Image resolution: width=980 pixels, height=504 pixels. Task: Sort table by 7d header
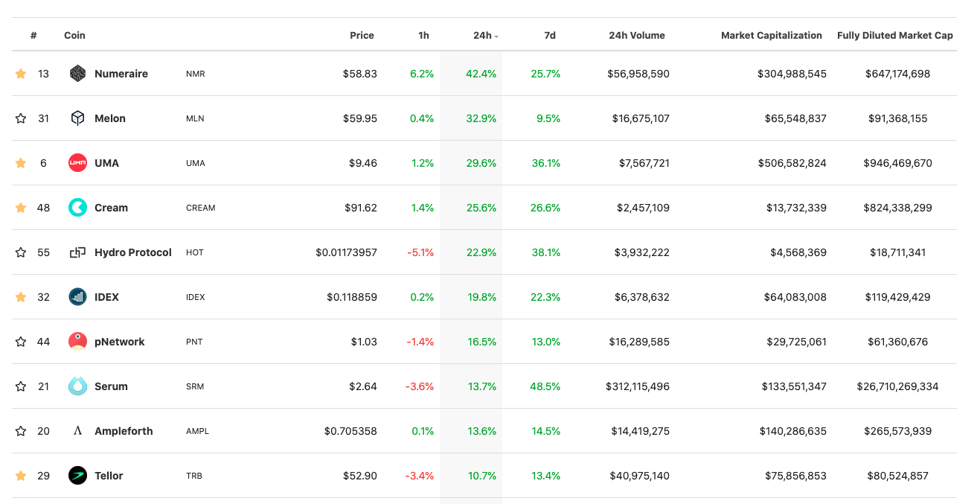point(550,36)
